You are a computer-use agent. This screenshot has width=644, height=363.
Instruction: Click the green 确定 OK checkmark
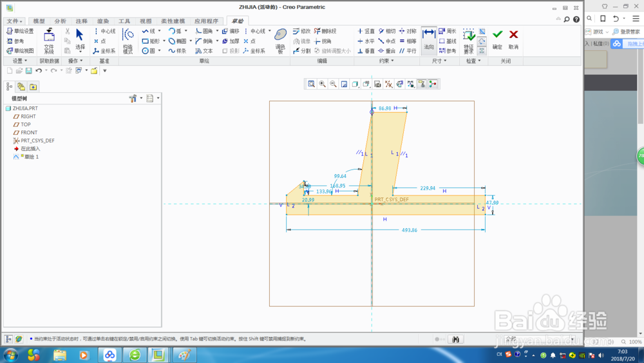497,39
